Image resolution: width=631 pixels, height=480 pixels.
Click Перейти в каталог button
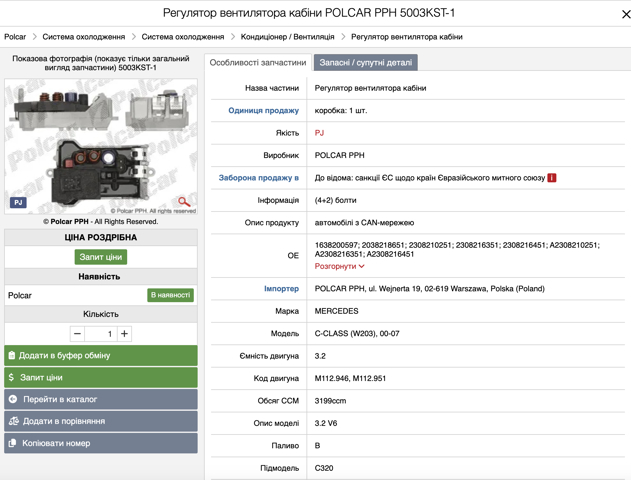click(x=101, y=399)
